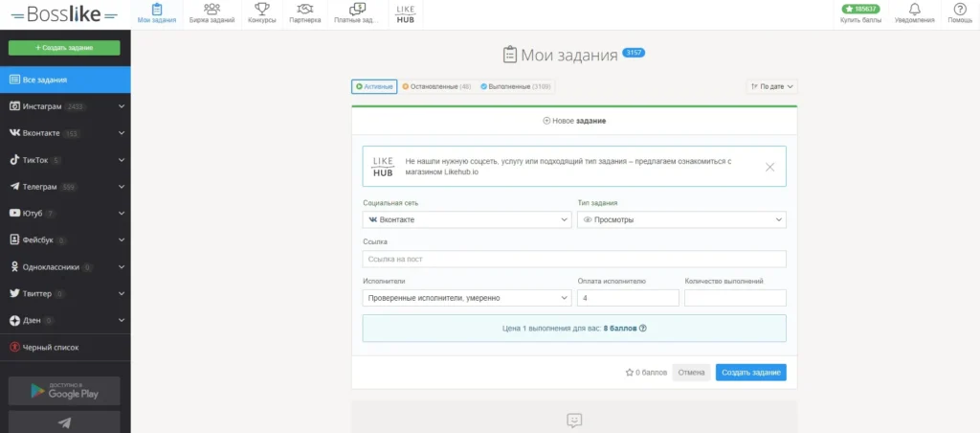Click the 0 баллов star indicator

click(646, 373)
